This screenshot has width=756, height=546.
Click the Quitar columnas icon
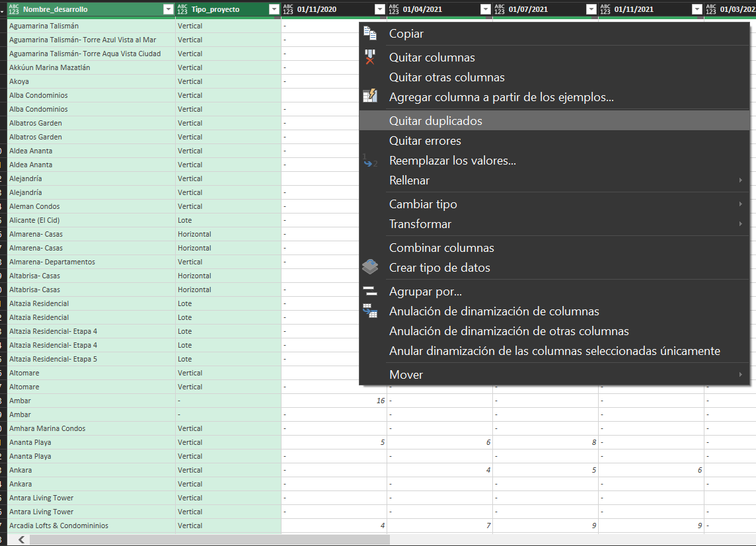370,58
